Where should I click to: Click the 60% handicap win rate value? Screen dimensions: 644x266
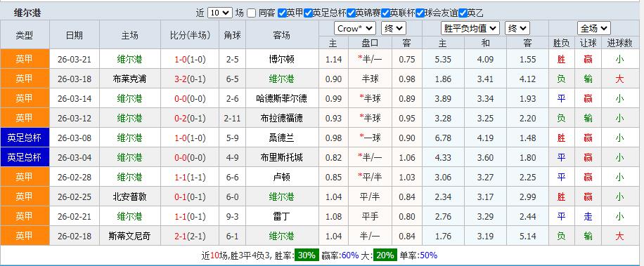click(x=350, y=255)
